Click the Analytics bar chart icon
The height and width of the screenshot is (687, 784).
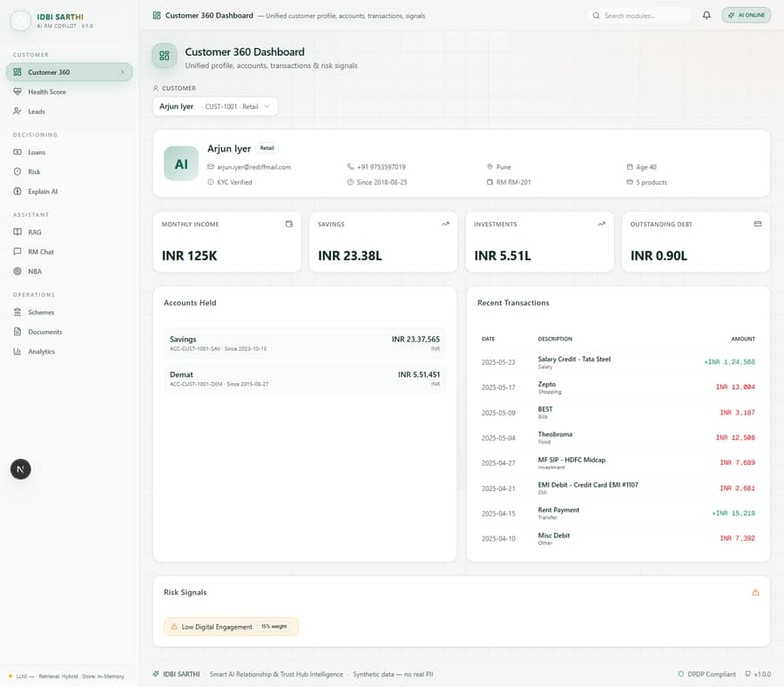[17, 351]
